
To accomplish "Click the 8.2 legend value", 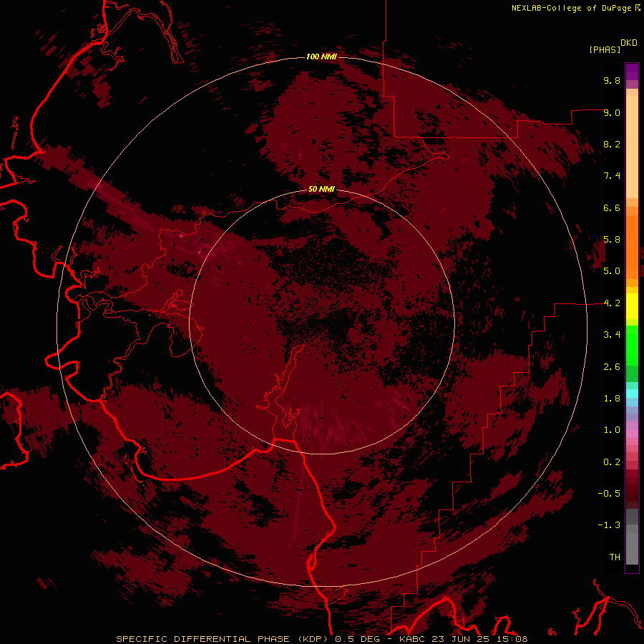I will [612, 144].
